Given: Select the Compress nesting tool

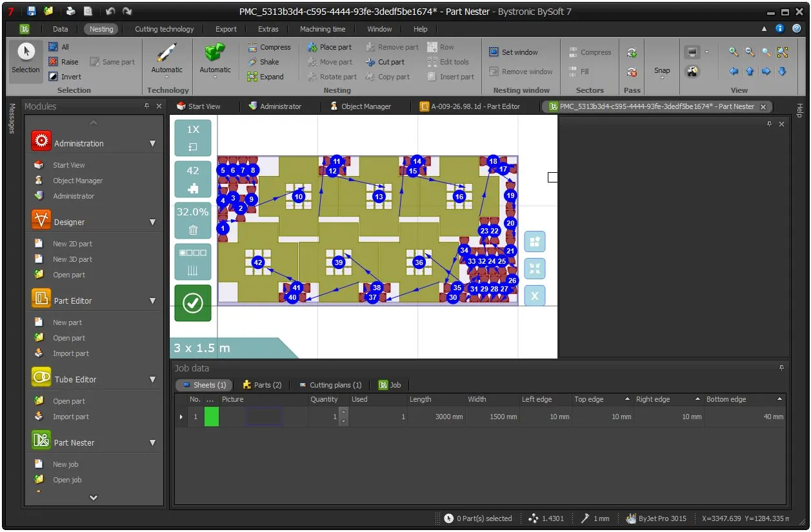Looking at the screenshot, I should click(269, 47).
